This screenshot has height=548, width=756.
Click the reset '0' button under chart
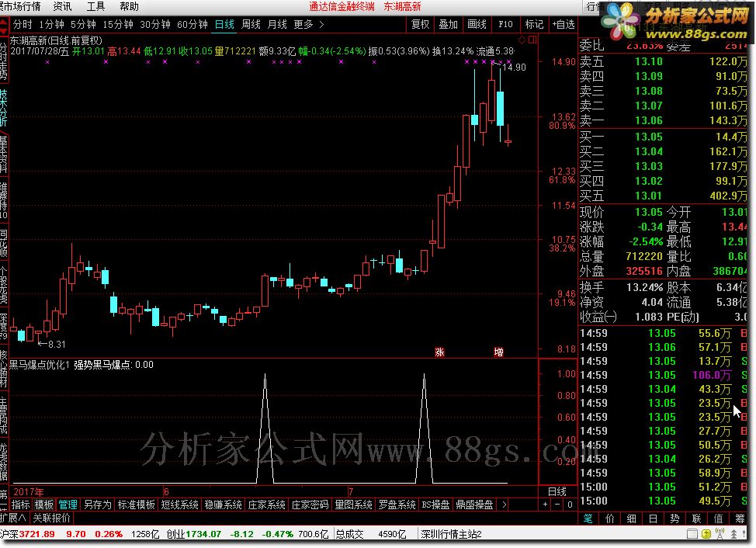pyautogui.click(x=570, y=505)
